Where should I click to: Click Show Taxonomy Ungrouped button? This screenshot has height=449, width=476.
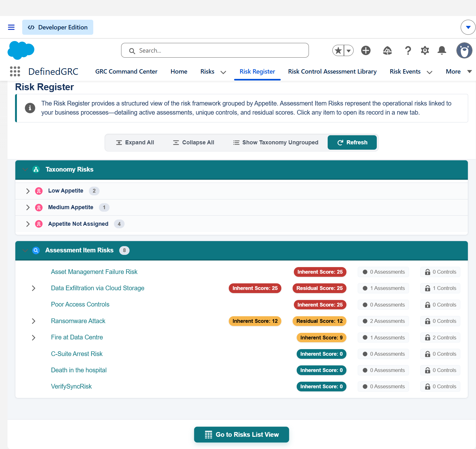coord(276,142)
